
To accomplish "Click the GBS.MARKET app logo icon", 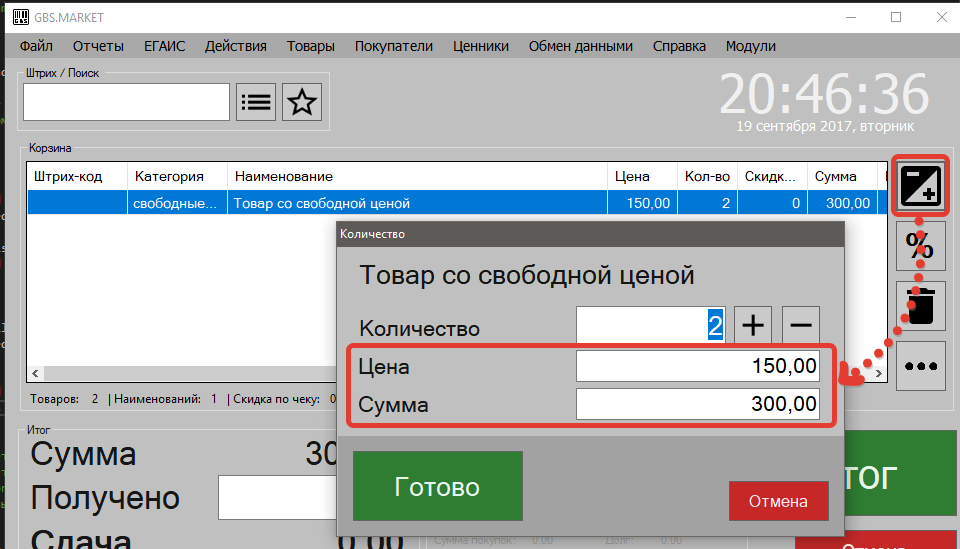I will [x=21, y=17].
